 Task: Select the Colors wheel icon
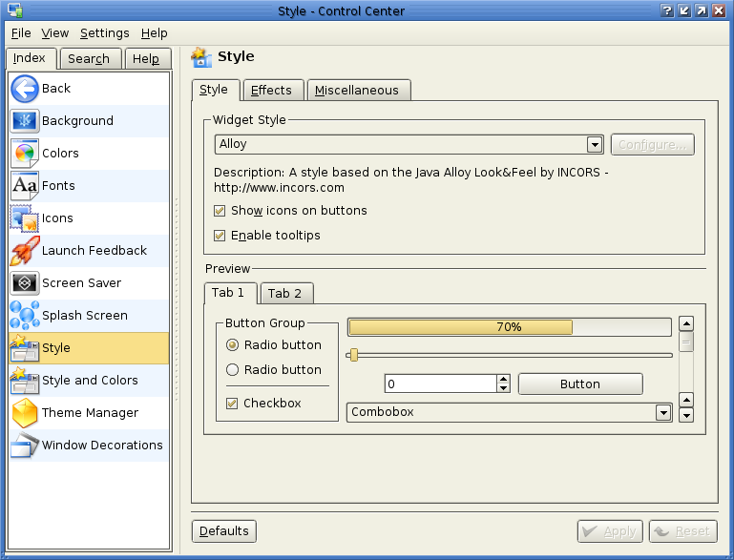[x=25, y=153]
